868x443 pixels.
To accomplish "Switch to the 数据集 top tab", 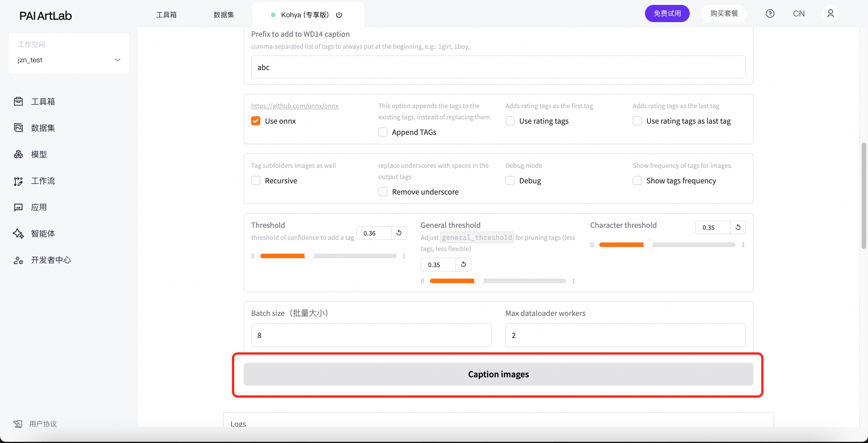I will [224, 15].
